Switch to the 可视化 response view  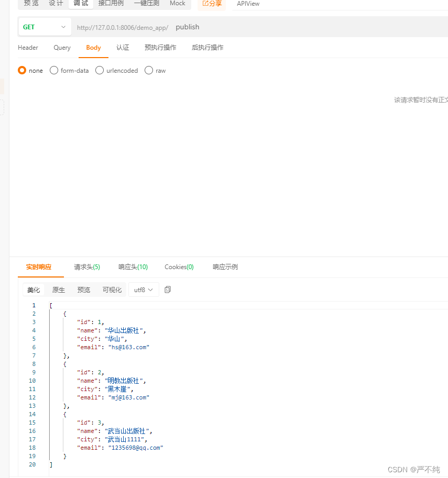[112, 289]
